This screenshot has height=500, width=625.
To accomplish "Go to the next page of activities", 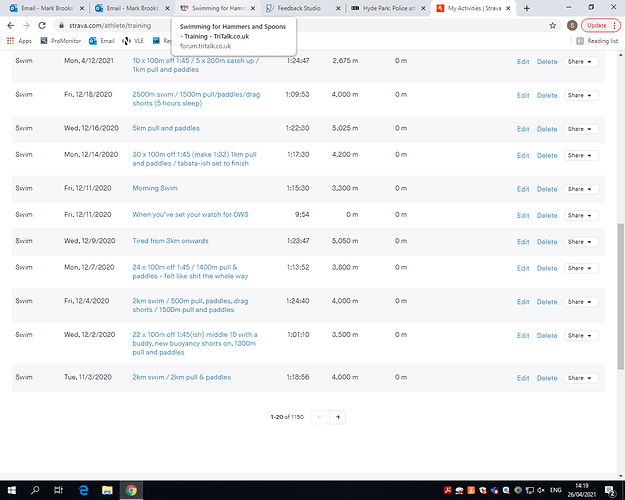I will click(338, 417).
